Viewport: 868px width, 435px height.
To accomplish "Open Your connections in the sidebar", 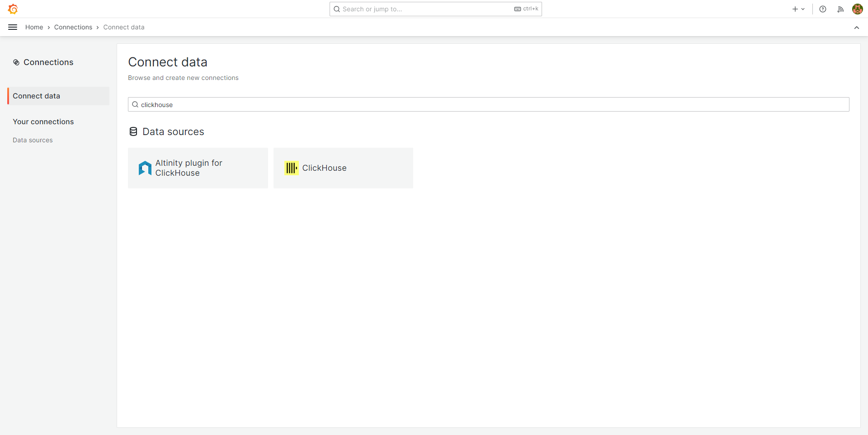I will click(x=43, y=122).
